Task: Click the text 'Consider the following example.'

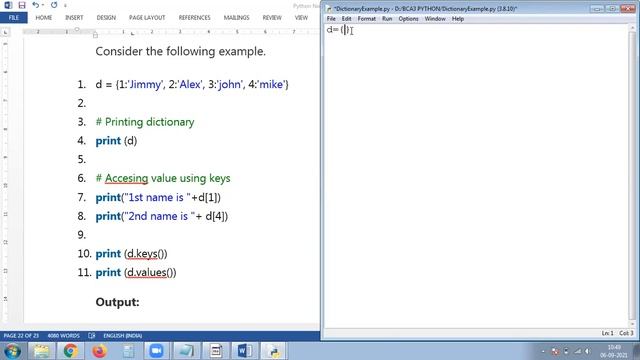Action: click(x=180, y=51)
